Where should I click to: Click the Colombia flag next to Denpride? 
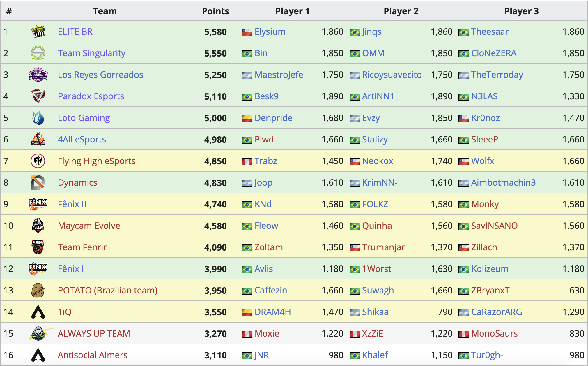(247, 118)
